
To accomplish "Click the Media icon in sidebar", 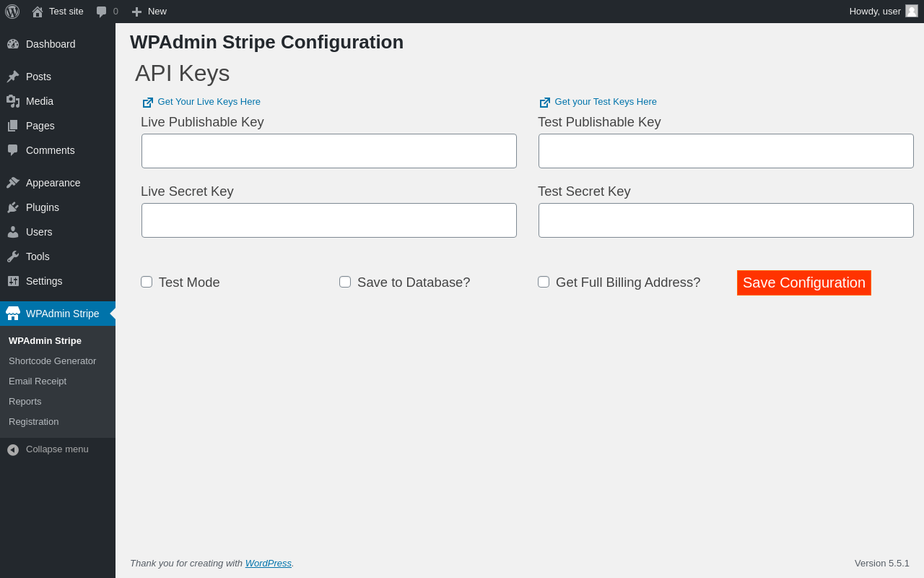I will (x=13, y=101).
